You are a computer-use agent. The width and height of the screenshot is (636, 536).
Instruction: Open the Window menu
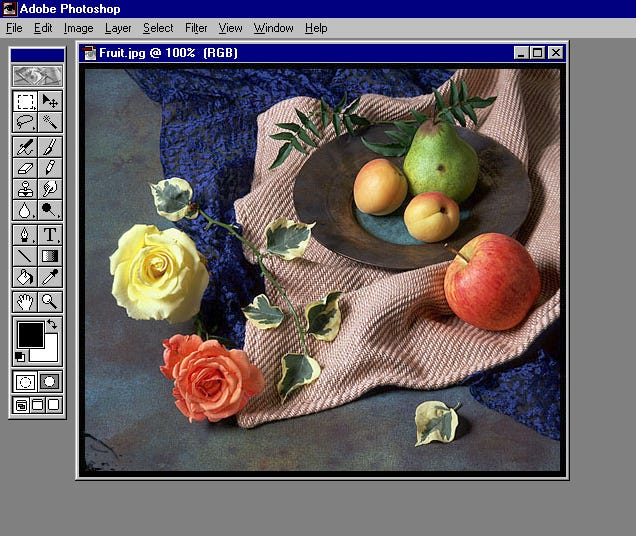pyautogui.click(x=274, y=28)
